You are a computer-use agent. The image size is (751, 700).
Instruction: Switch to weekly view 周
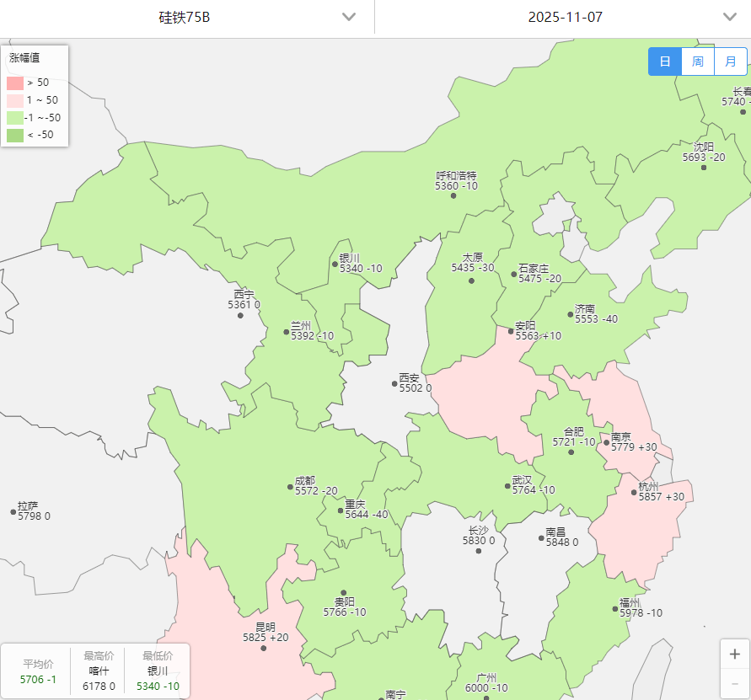[x=698, y=61]
